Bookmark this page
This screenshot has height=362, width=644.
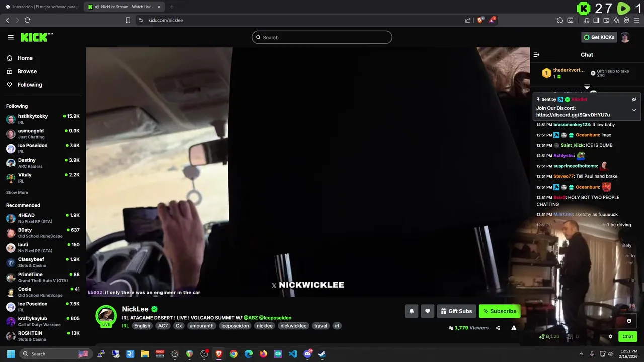click(x=128, y=20)
